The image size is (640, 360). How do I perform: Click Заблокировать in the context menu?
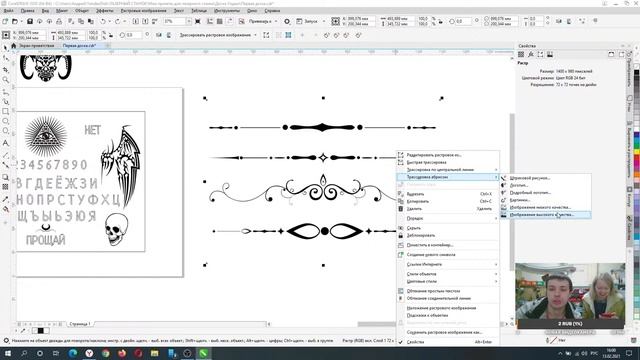click(448, 236)
